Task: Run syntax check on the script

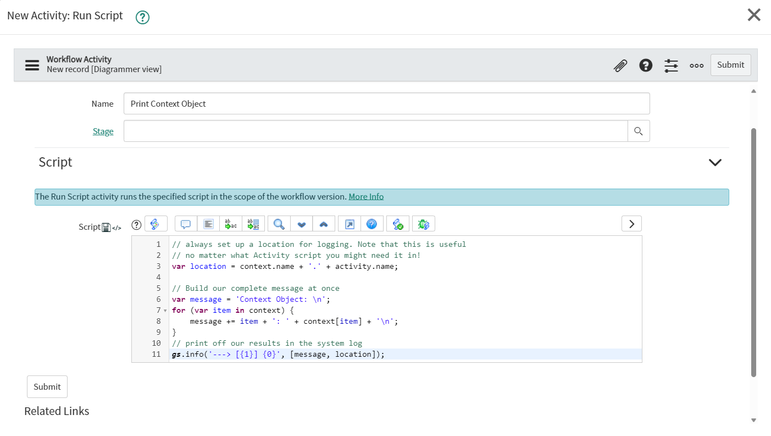Action: pyautogui.click(x=397, y=224)
